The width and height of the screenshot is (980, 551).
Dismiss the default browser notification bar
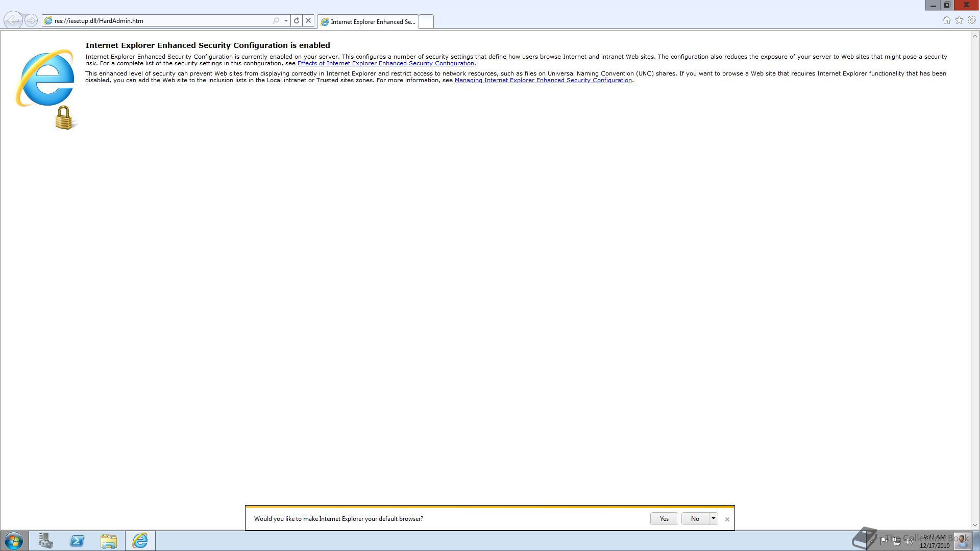(x=727, y=519)
